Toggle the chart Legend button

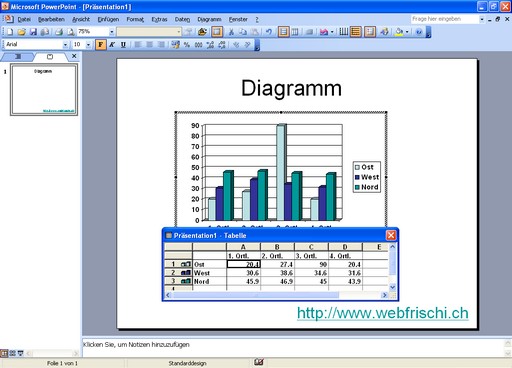tap(370, 32)
